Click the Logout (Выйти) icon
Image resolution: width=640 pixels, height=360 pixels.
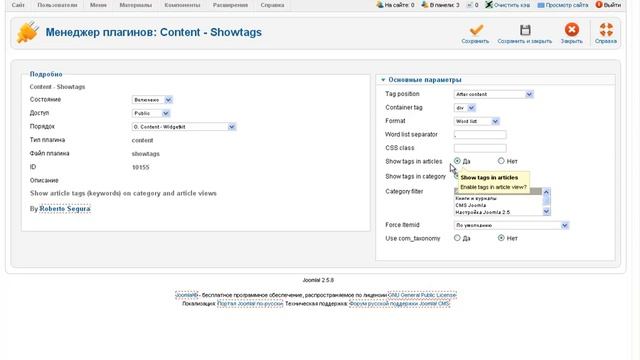[x=599, y=5]
